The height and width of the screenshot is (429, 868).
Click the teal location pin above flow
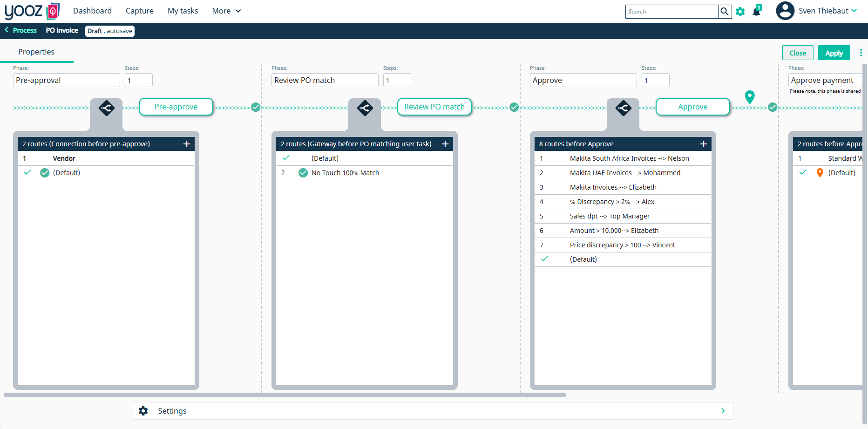point(750,97)
